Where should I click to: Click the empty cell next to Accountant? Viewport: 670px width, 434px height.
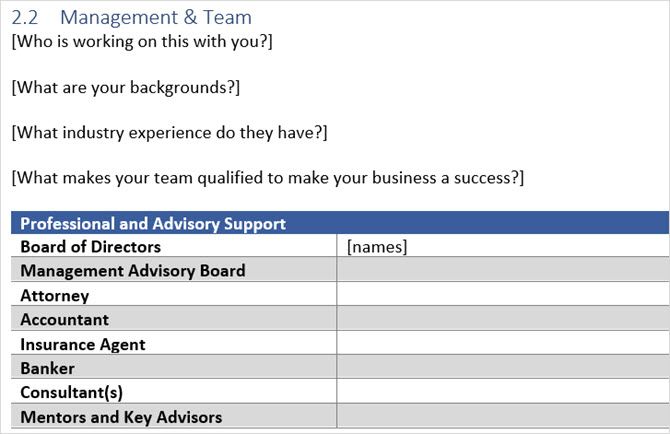click(502, 320)
